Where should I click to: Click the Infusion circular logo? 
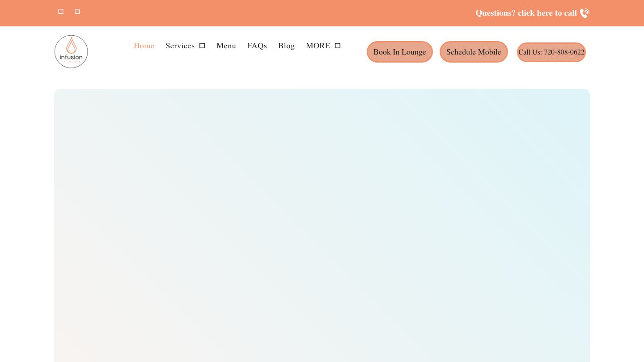[x=71, y=52]
